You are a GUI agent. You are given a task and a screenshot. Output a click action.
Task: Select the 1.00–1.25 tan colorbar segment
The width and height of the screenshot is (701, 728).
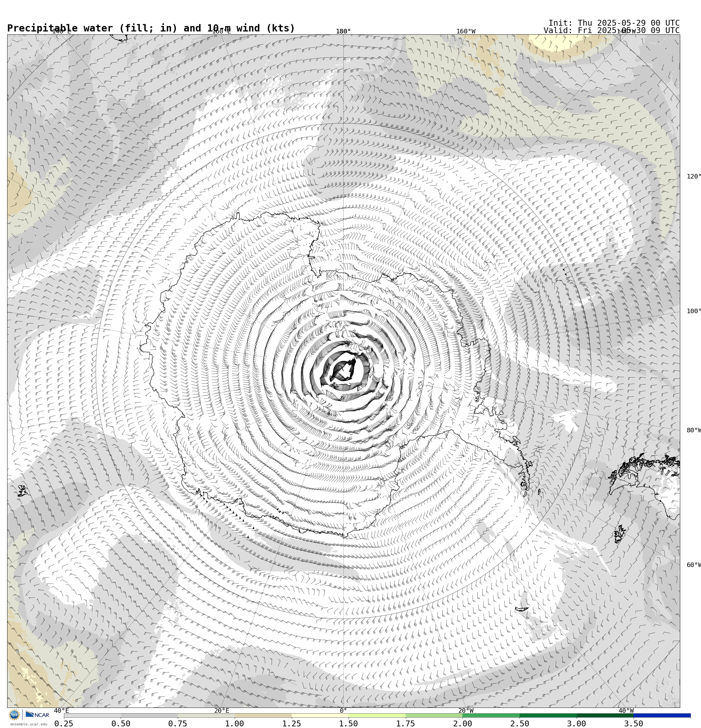(263, 715)
